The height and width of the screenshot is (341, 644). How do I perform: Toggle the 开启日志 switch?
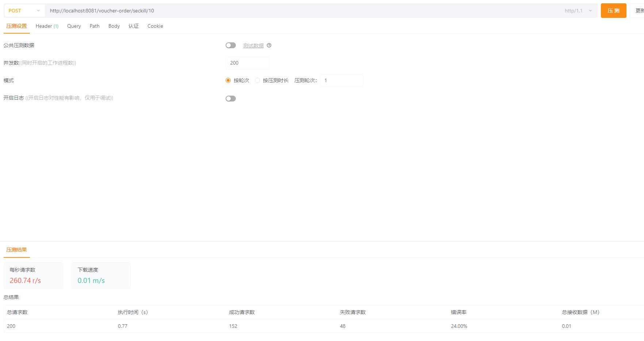[231, 99]
